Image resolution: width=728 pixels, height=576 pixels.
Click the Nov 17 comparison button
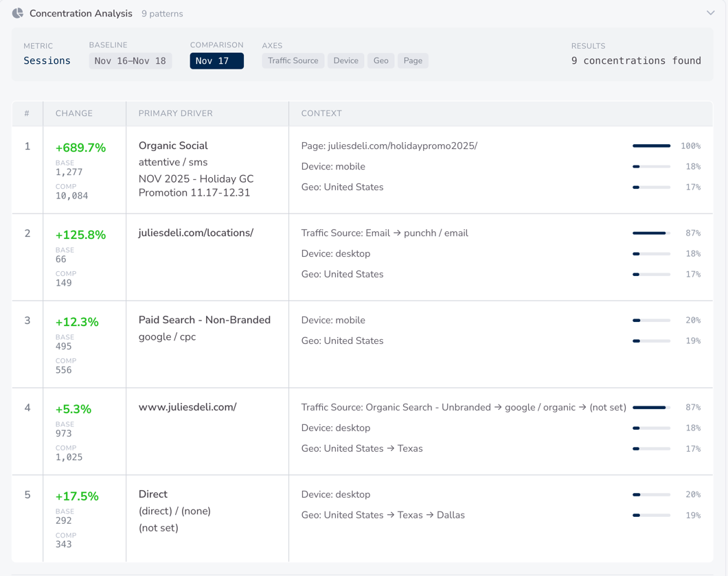[x=216, y=60]
